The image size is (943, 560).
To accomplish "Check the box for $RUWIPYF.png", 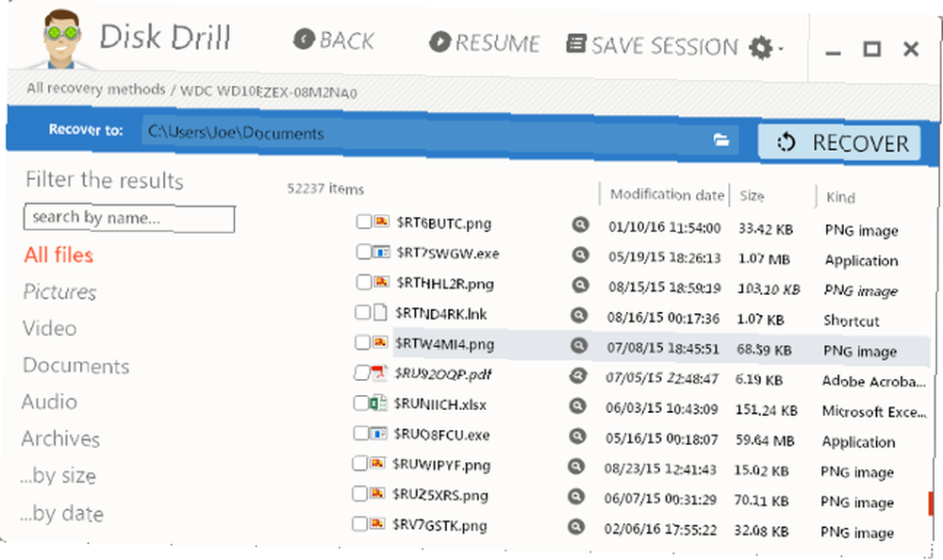I will [359, 463].
